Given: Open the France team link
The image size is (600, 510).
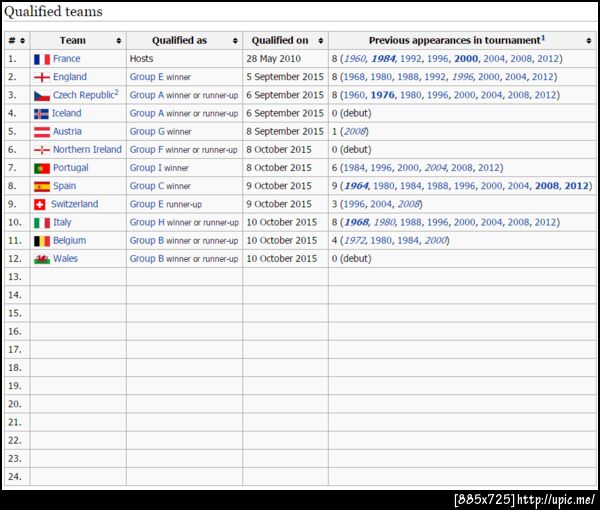Looking at the screenshot, I should pyautogui.click(x=67, y=59).
